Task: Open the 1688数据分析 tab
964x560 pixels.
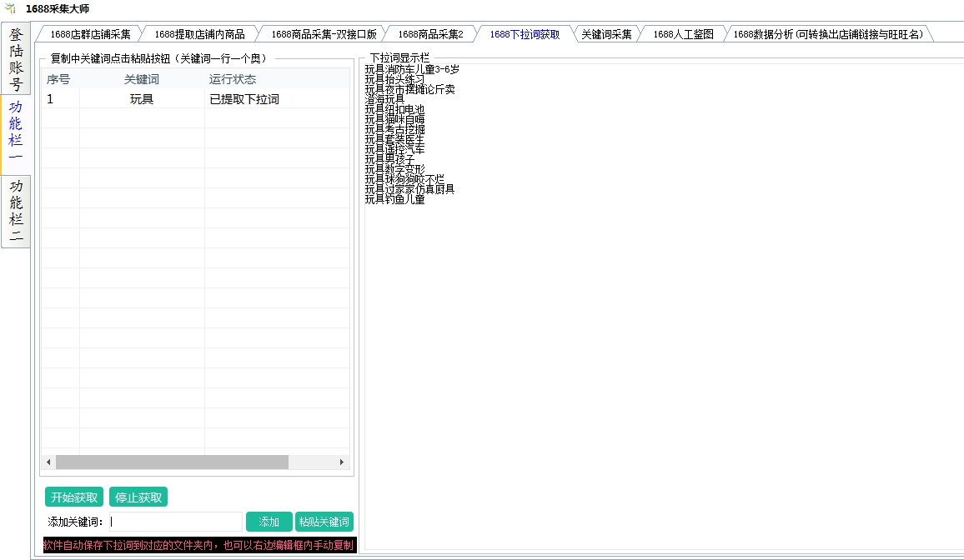Action: (x=828, y=34)
